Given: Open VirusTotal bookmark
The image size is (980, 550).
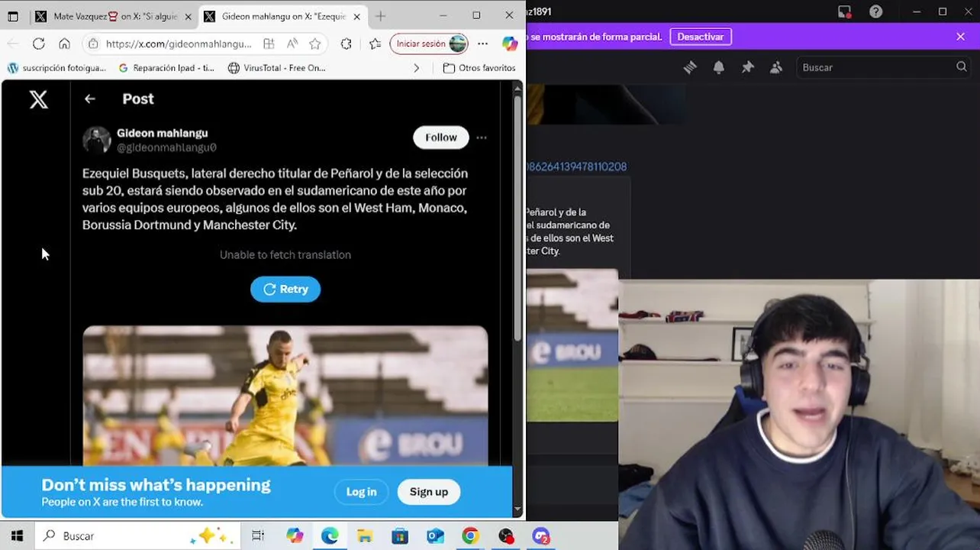Looking at the screenshot, I should click(x=277, y=68).
